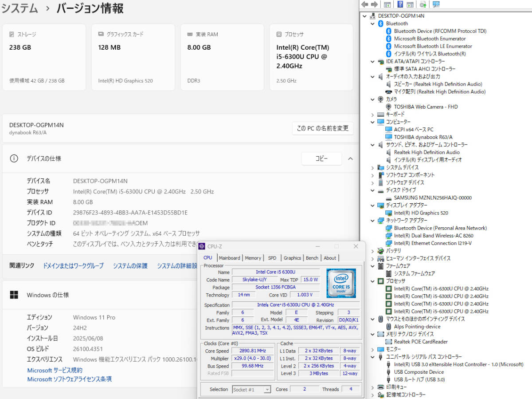The height and width of the screenshot is (399, 532).
Task: Select Bluetooth Device (RFCOMM Protocol TDI)
Action: tap(440, 31)
